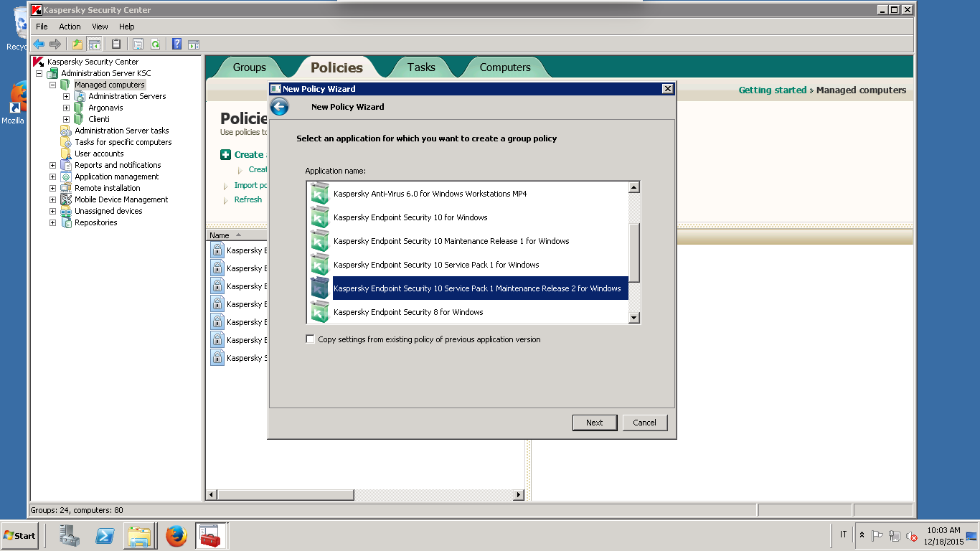This screenshot has width=980, height=551.
Task: Click the gray Forward arrow in toolbar
Action: (x=55, y=44)
